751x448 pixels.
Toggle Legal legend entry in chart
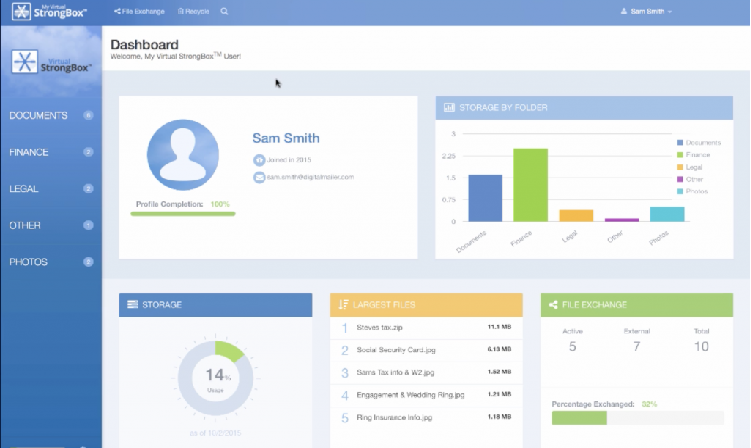690,167
